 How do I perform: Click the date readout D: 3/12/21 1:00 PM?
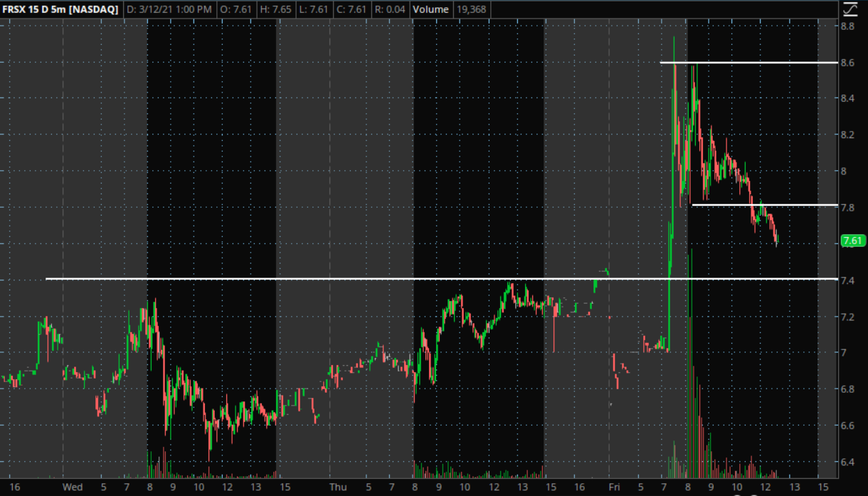pos(169,9)
